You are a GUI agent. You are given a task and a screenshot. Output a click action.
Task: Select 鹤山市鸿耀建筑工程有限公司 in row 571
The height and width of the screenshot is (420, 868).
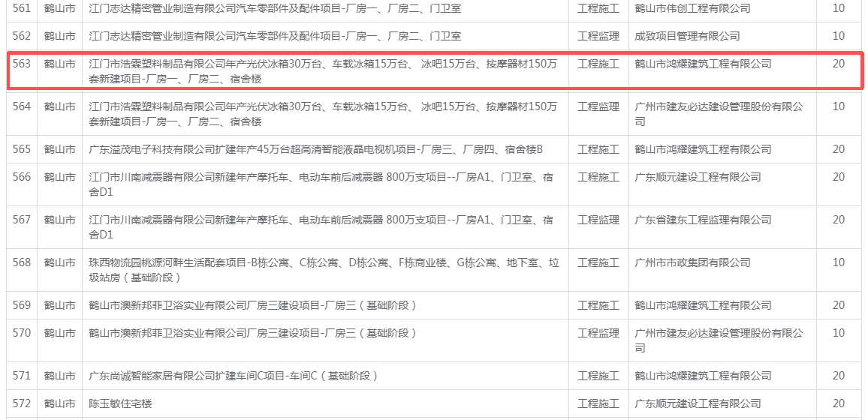(x=703, y=376)
